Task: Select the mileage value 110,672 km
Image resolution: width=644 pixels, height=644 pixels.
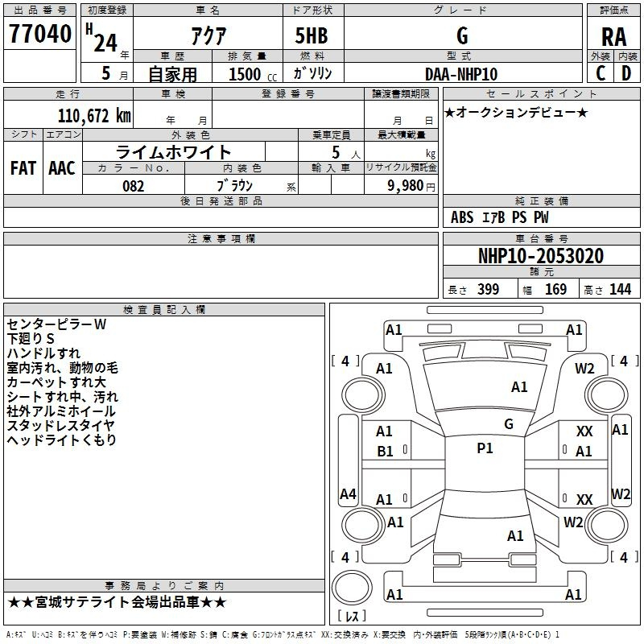Action: coord(94,115)
